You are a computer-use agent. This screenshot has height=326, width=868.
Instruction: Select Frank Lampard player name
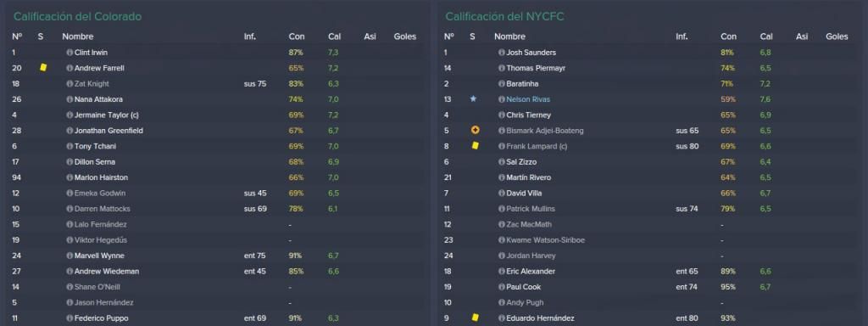[529, 146]
